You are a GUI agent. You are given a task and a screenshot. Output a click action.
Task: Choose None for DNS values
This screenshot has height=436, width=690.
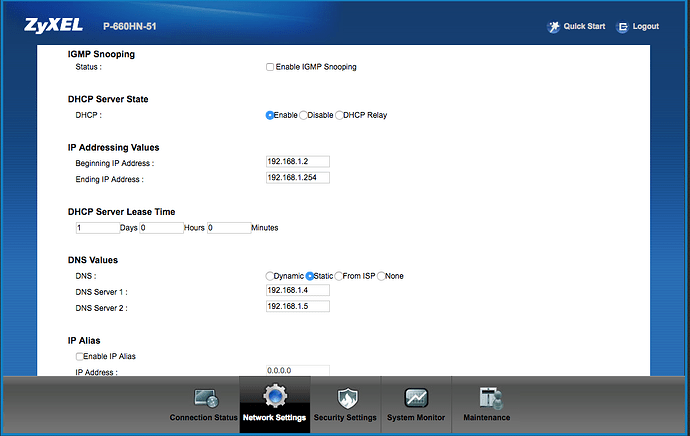tap(381, 276)
